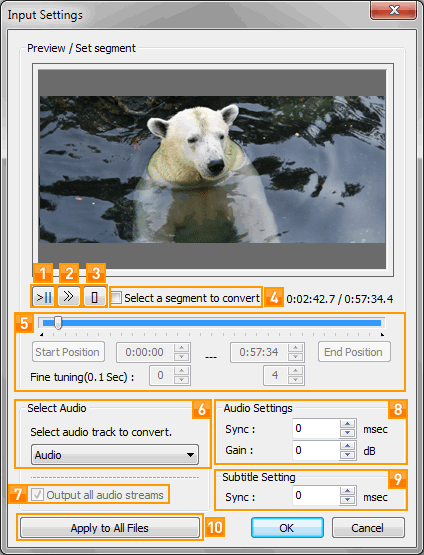Increase audio Gain with up arrow
This screenshot has height=555, width=424.
click(x=348, y=446)
